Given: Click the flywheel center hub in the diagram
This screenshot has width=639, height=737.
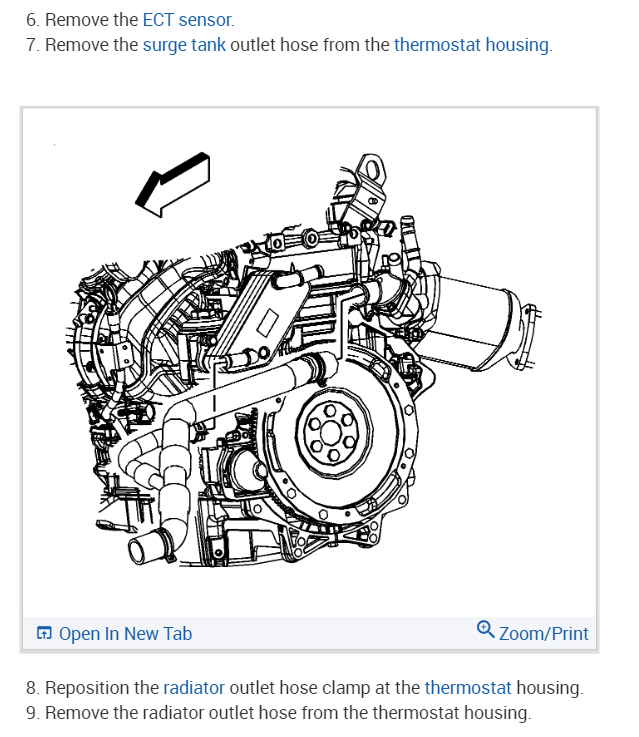Looking at the screenshot, I should 334,432.
